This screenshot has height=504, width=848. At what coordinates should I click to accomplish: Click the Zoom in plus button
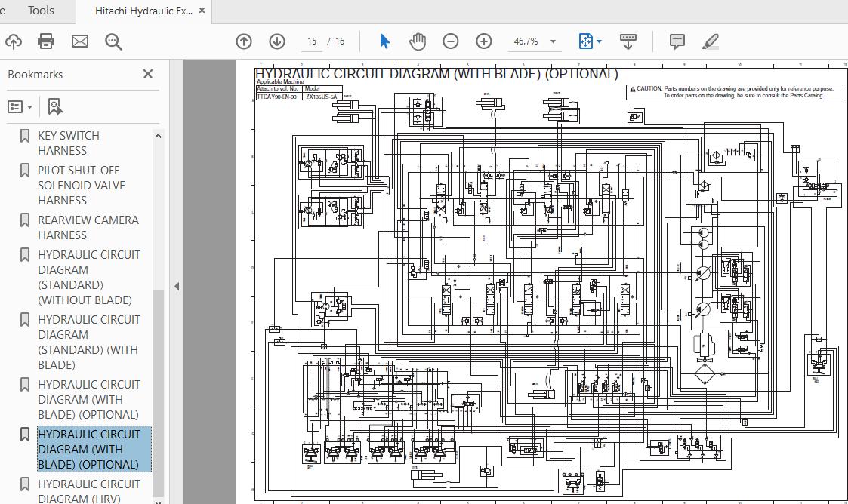(x=484, y=41)
